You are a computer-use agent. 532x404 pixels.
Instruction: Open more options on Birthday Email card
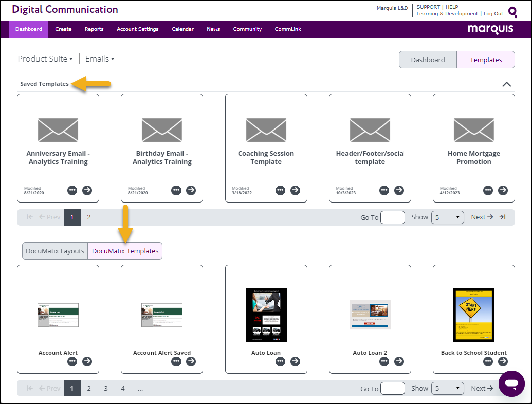[176, 190]
